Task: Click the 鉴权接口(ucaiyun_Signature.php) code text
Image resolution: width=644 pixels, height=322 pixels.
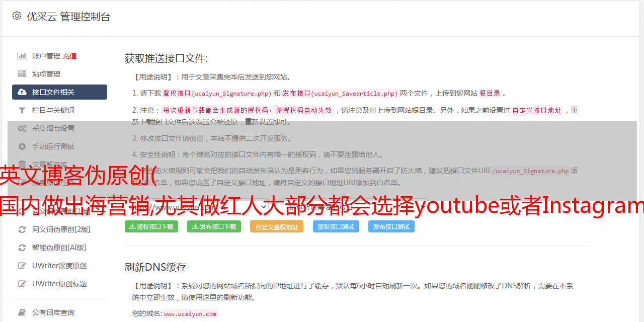Action: [217, 93]
